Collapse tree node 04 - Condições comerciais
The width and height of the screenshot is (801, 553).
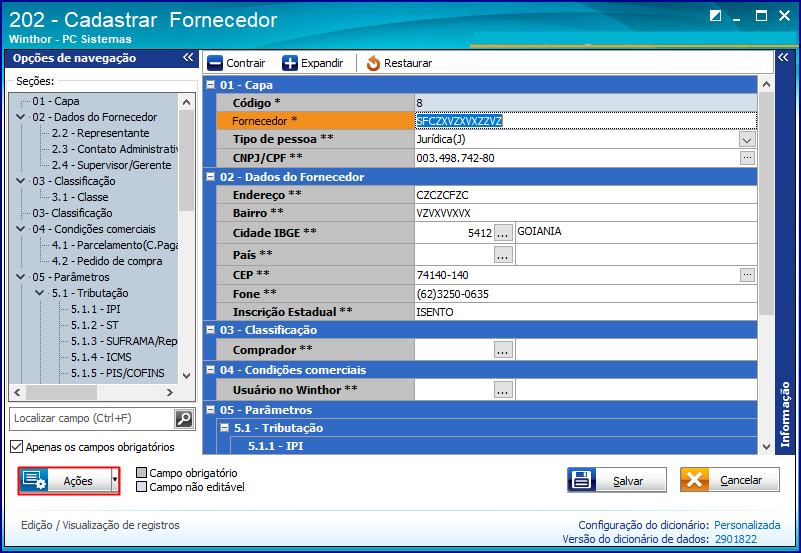point(21,229)
